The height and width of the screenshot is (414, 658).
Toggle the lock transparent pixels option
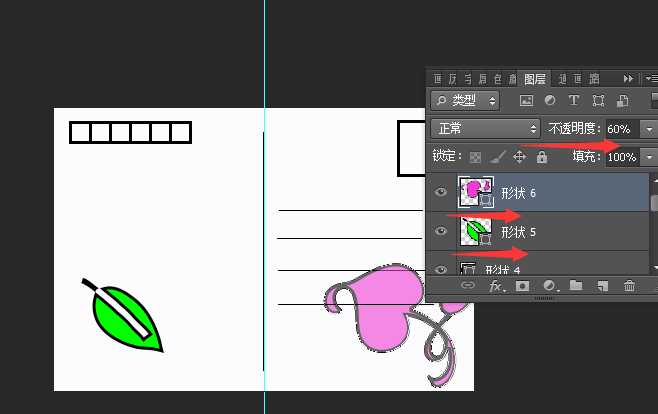pyautogui.click(x=476, y=157)
